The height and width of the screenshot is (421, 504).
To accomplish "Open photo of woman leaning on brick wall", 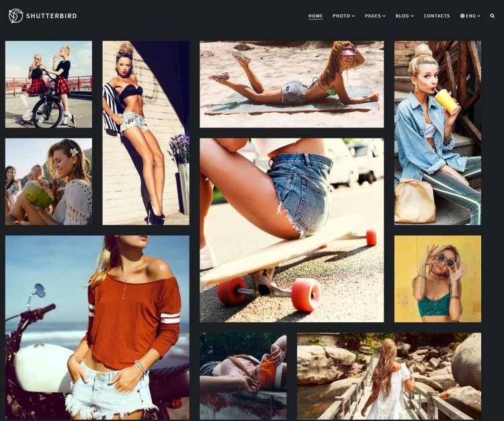I will point(146,133).
